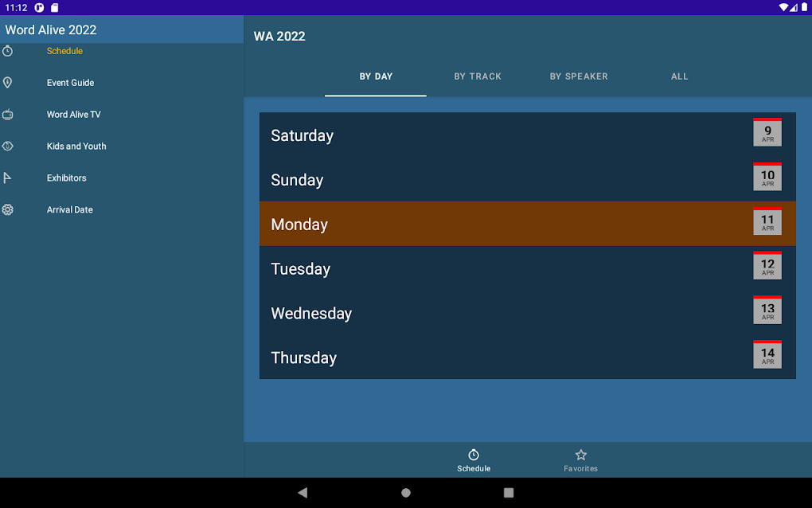This screenshot has height=508, width=812.
Task: Open Wednesday's schedule row
Action: [x=527, y=313]
